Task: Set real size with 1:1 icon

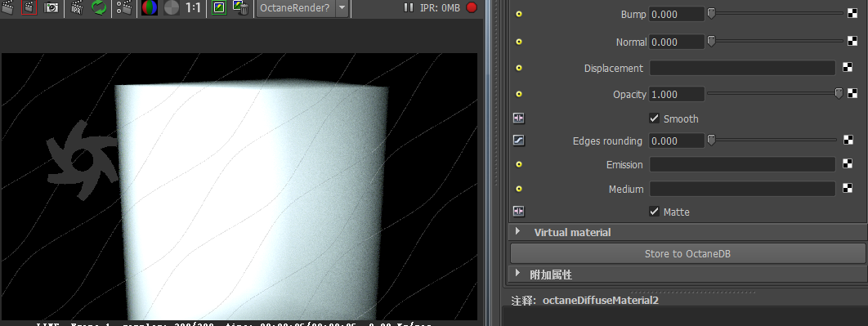Action: point(193,7)
